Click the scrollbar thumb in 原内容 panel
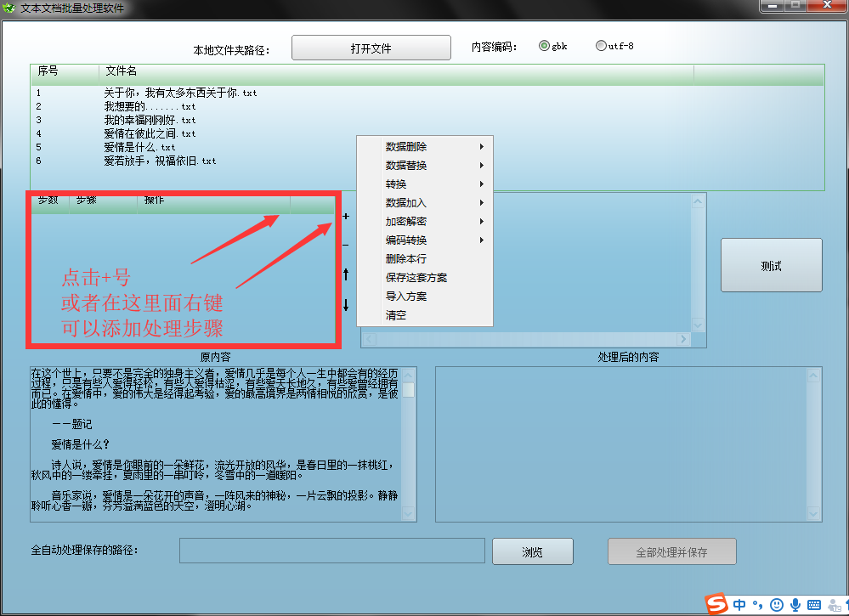The width and height of the screenshot is (849, 616). click(x=408, y=390)
